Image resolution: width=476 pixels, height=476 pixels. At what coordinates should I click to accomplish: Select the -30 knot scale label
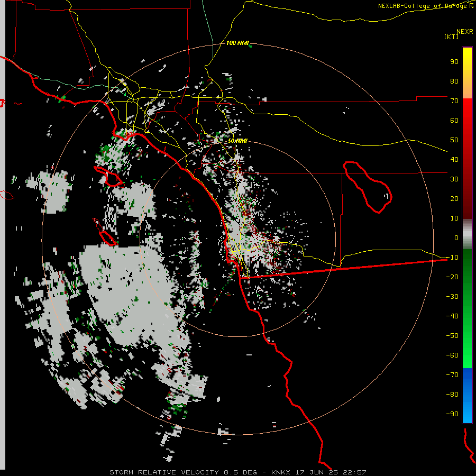(x=452, y=297)
